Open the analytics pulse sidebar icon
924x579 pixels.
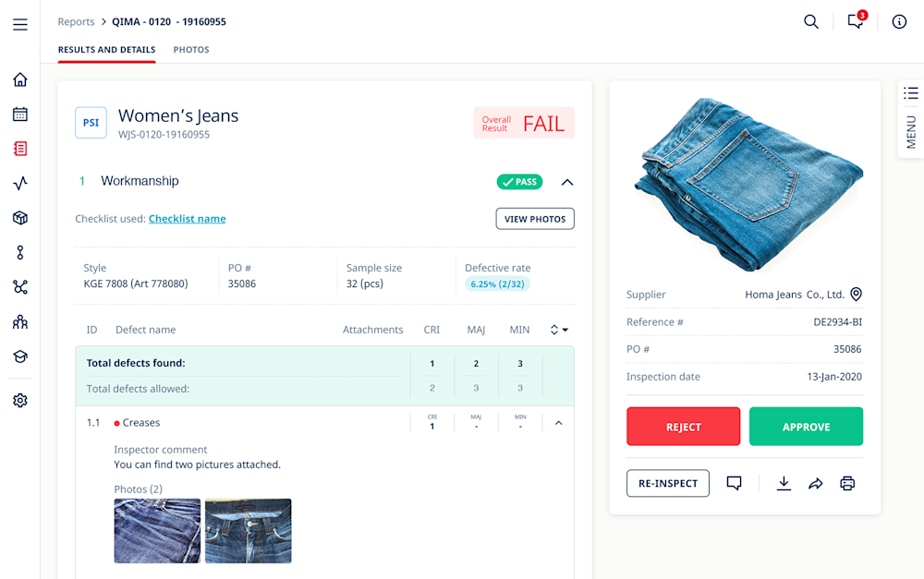click(x=20, y=183)
